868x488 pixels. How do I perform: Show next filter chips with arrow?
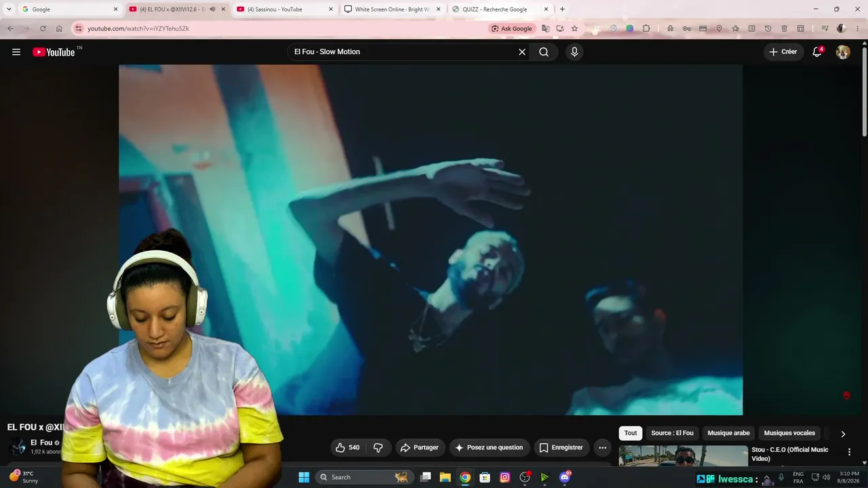coord(843,434)
